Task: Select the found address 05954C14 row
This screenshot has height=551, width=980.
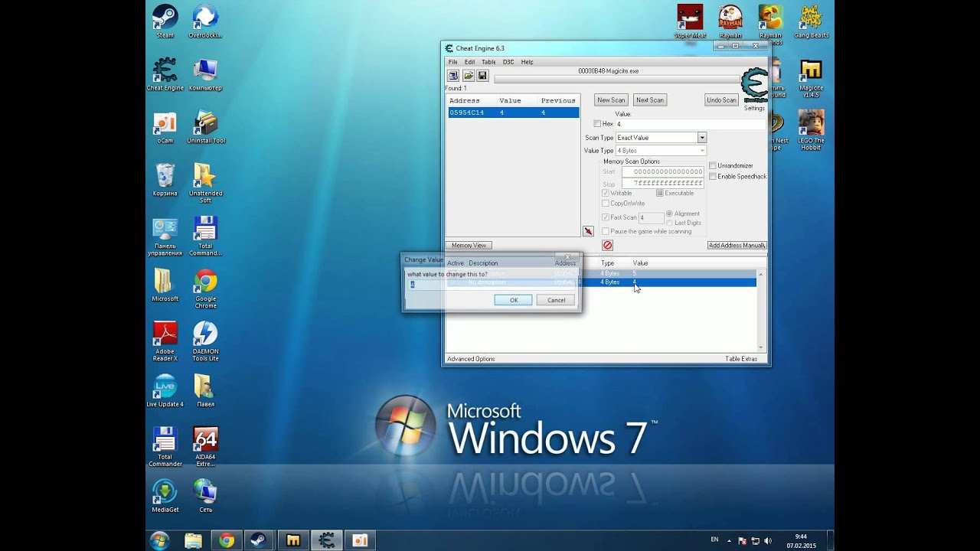Action: coord(513,112)
